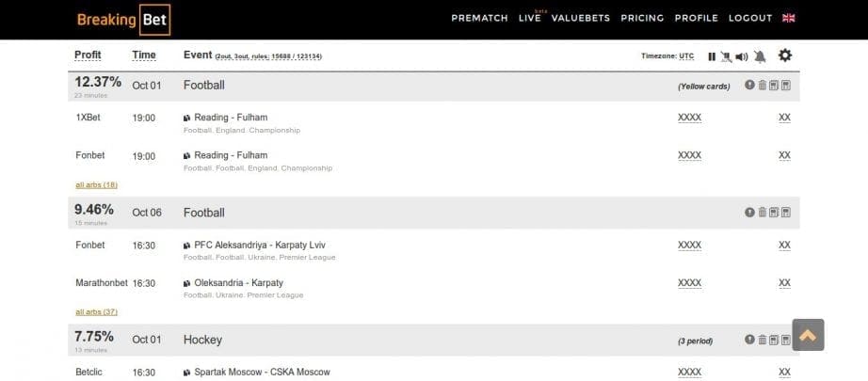Expand all arbs (37) link

[96, 312]
